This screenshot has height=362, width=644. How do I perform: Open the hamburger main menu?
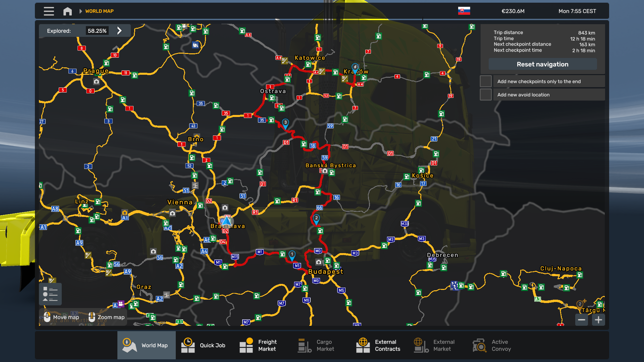tap(49, 11)
